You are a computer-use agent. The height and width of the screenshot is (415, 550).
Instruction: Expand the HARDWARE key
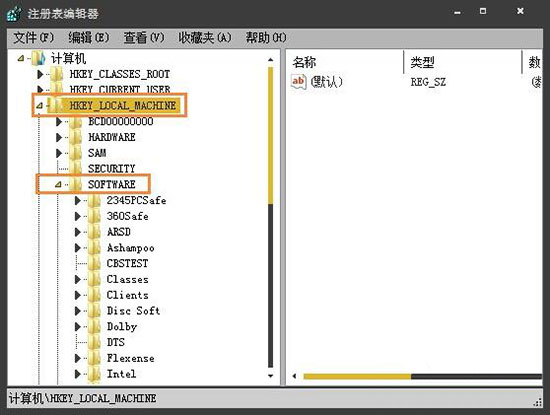[x=59, y=137]
